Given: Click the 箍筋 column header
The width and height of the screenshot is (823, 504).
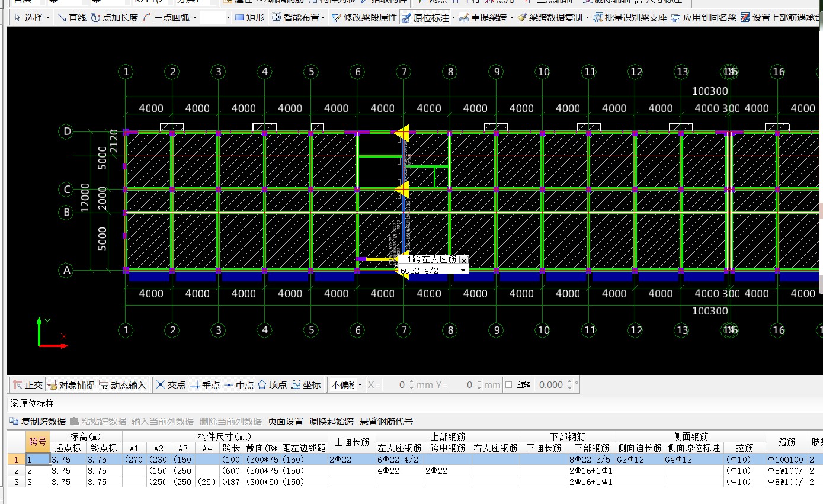Looking at the screenshot, I should tap(786, 442).
